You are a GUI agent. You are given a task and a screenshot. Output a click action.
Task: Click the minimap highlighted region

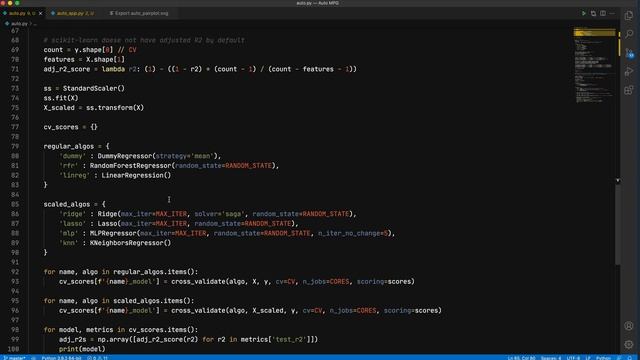[x=594, y=32]
